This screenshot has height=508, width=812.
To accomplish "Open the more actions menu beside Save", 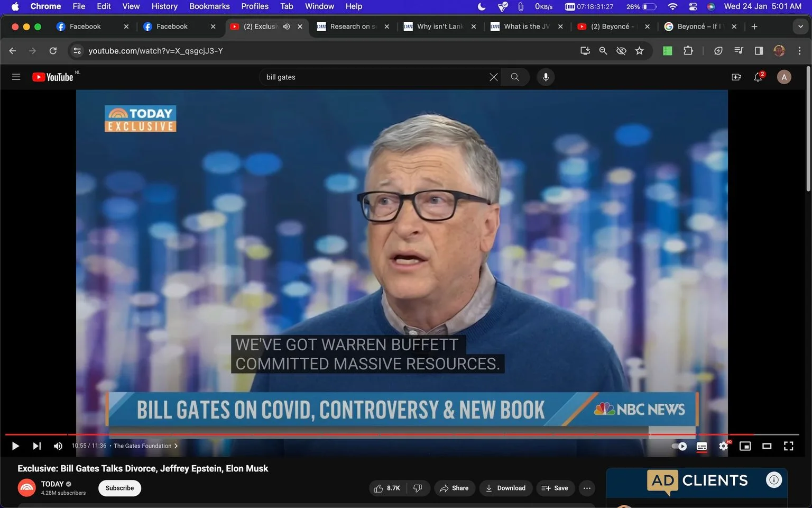I will point(587,488).
